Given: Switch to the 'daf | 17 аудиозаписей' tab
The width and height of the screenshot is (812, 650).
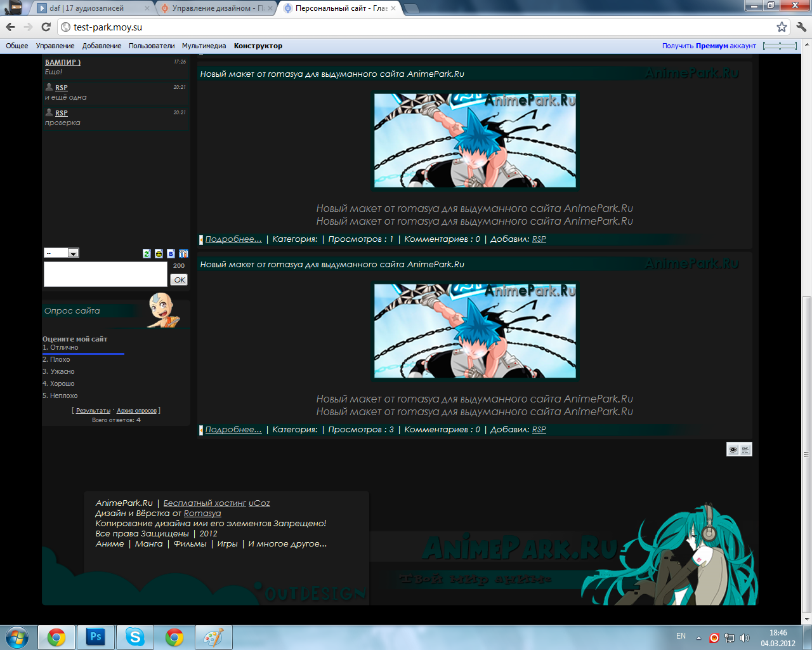Looking at the screenshot, I should 93,8.
